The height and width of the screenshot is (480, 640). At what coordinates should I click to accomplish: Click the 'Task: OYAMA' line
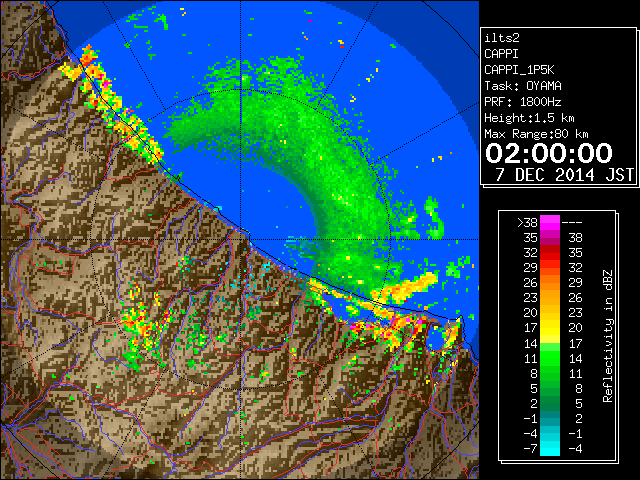click(523, 86)
